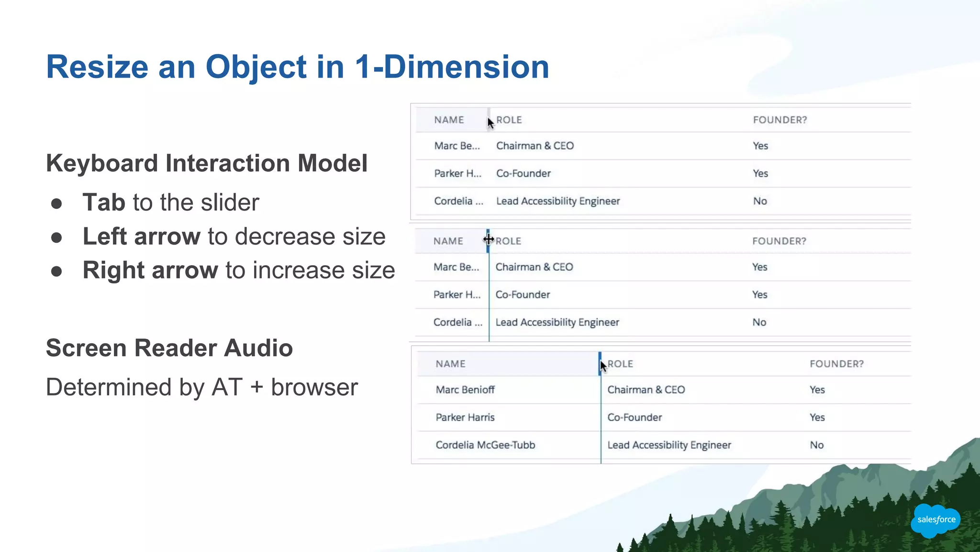Click the Screen Reader Audio heading

[169, 348]
